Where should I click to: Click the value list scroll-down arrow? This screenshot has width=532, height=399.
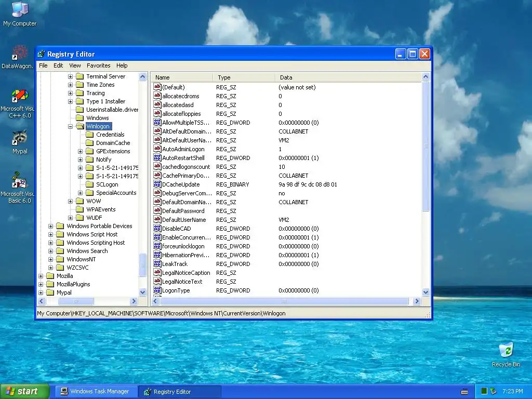pos(426,292)
